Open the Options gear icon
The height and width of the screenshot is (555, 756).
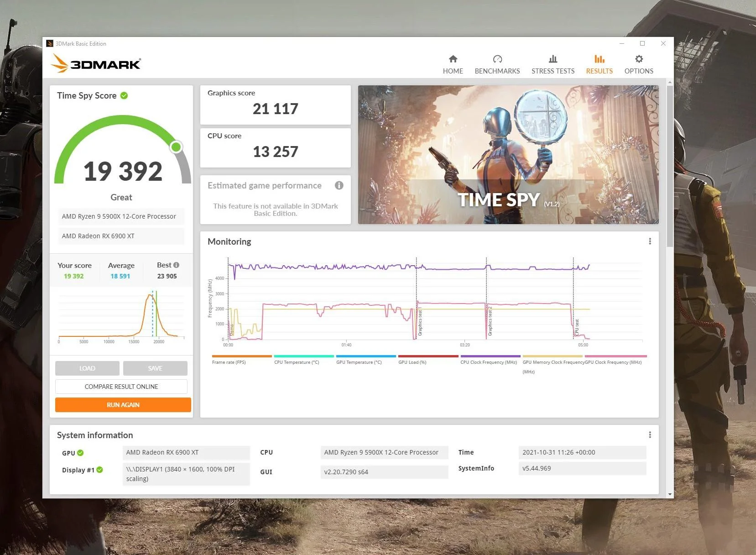pyautogui.click(x=639, y=59)
